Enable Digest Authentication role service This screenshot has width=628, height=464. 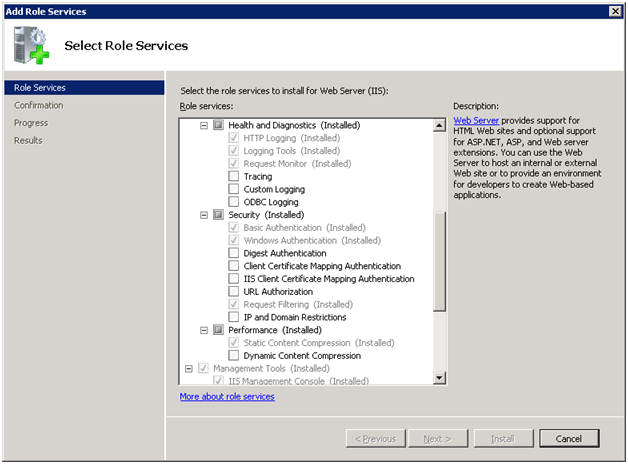(x=234, y=254)
